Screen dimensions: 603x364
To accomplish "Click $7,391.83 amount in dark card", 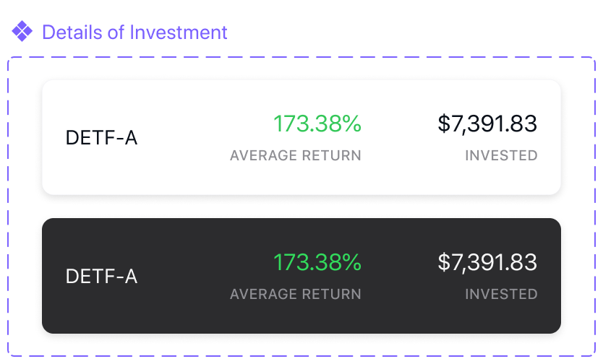I will [x=487, y=262].
